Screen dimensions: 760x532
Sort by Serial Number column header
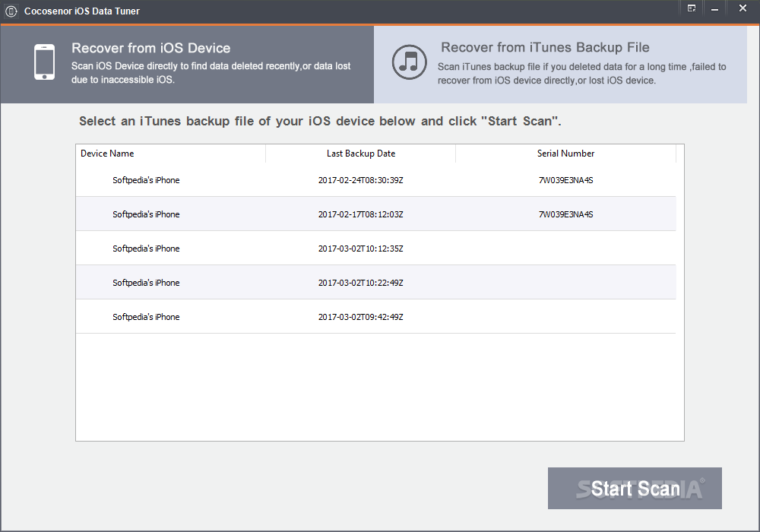(565, 154)
